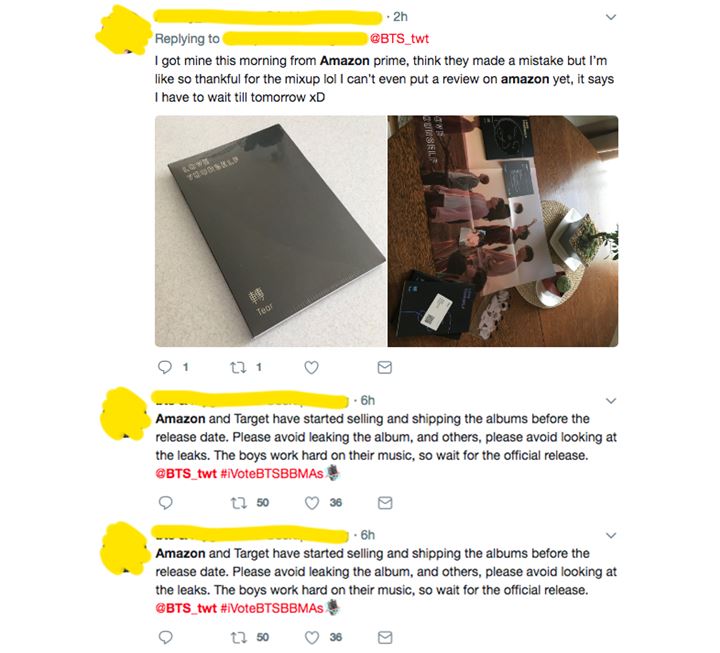
Task: View the unboxed album poster photo
Action: point(503,231)
